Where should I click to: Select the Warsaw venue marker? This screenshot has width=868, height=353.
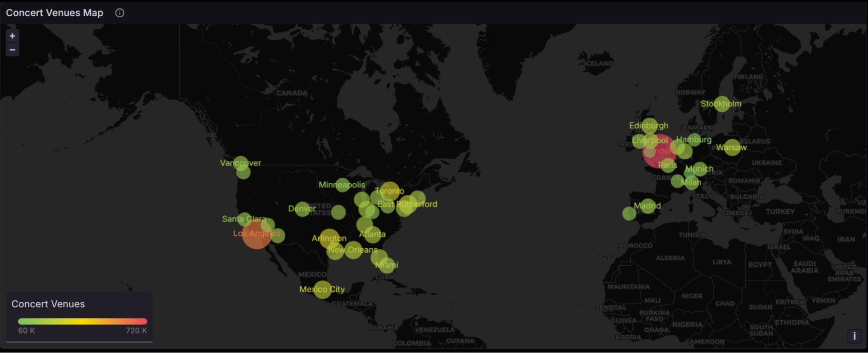732,148
